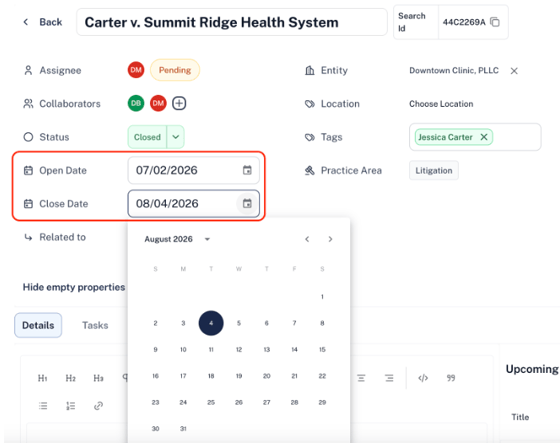560x443 pixels.
Task: Switch to the Tasks tab
Action: tap(95, 325)
